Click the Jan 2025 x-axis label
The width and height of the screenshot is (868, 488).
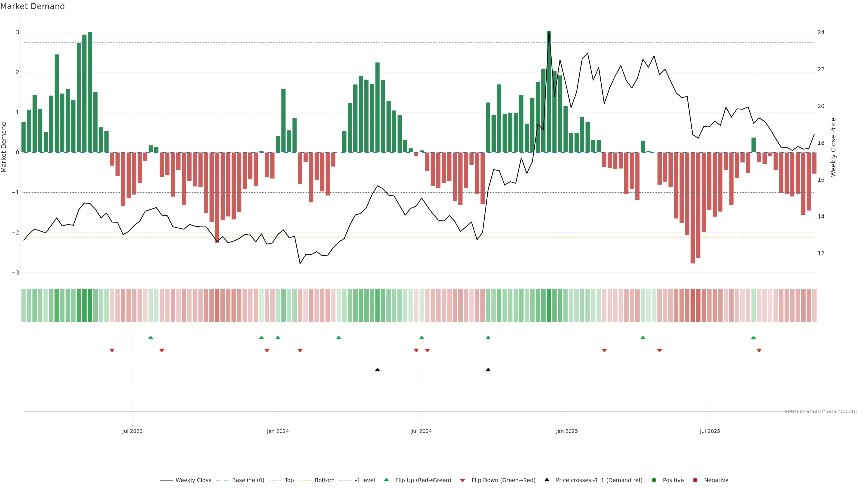point(567,431)
